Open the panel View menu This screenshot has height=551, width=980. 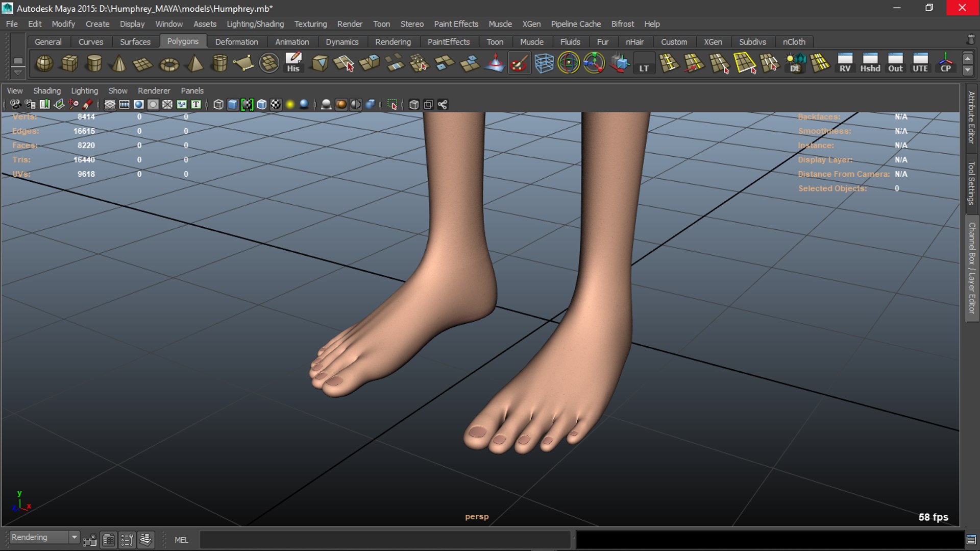(x=15, y=90)
